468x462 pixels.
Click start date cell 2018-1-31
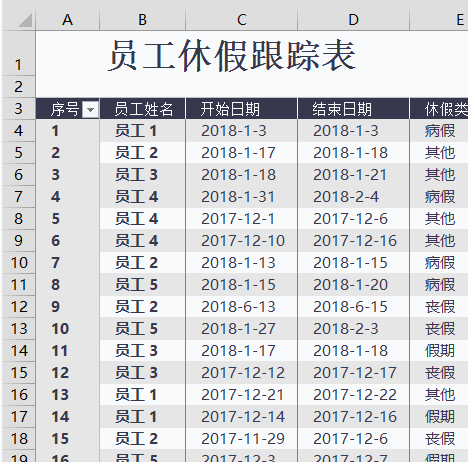[x=242, y=197]
